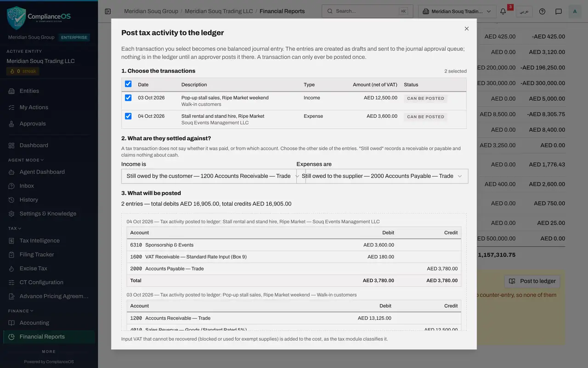Click the My Actions checklist icon

tap(11, 107)
